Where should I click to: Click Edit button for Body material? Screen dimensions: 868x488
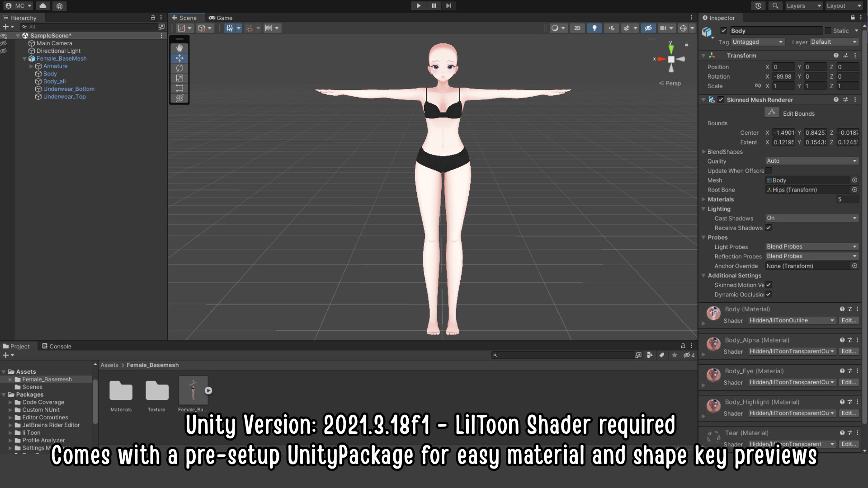click(849, 320)
